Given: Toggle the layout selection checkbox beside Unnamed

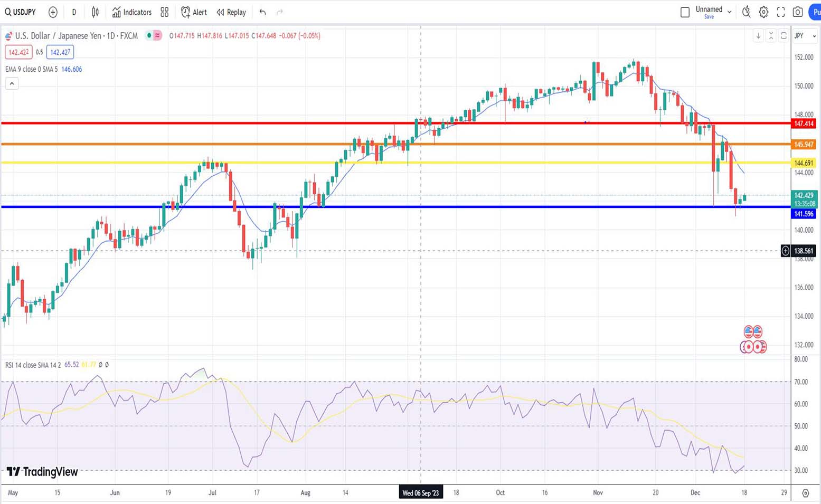Looking at the screenshot, I should [x=685, y=12].
